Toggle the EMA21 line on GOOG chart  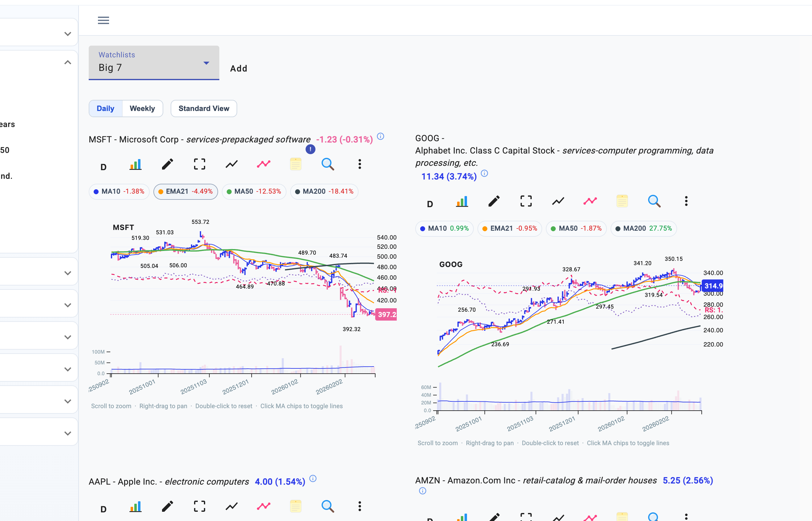(x=510, y=228)
